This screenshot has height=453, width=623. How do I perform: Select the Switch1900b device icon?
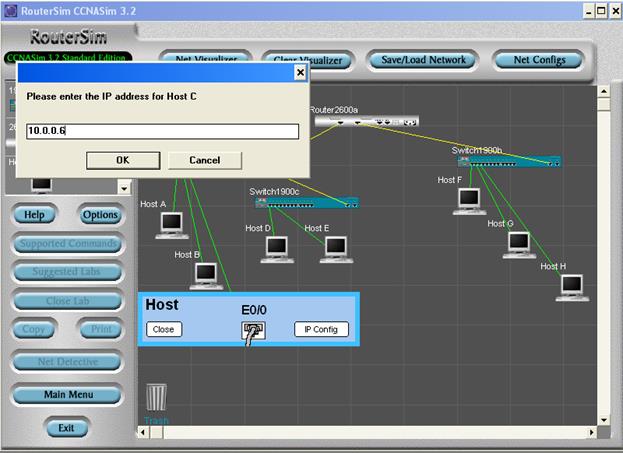click(508, 161)
